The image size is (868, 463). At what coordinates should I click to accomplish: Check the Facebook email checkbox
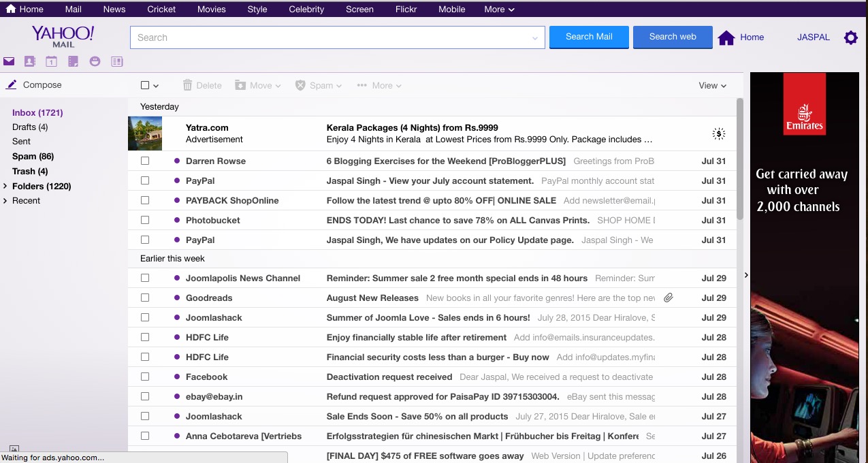(x=145, y=377)
